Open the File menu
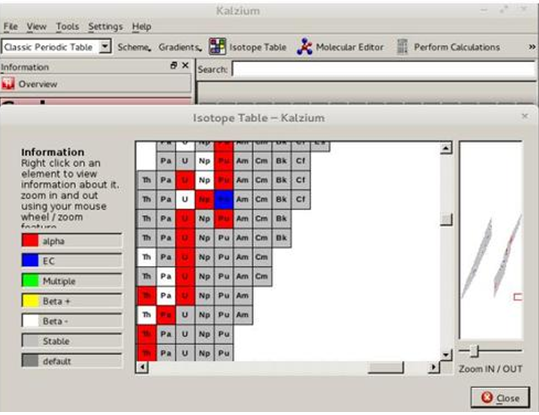539x415 pixels. pyautogui.click(x=11, y=26)
